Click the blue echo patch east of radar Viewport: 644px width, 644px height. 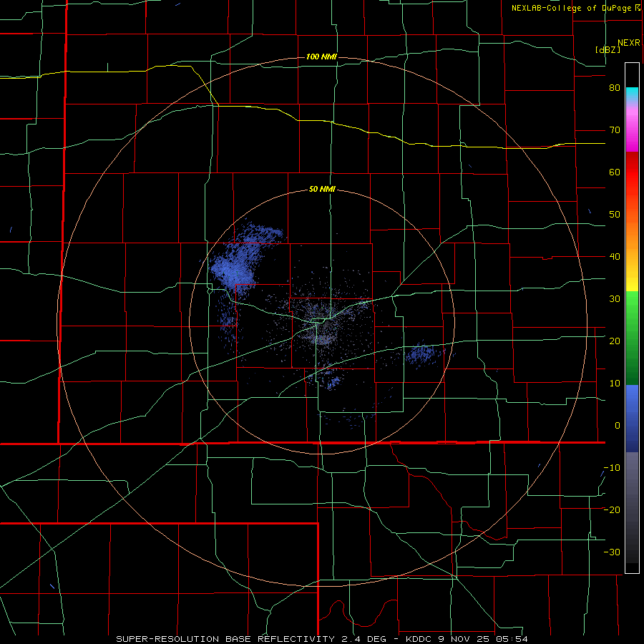point(423,354)
